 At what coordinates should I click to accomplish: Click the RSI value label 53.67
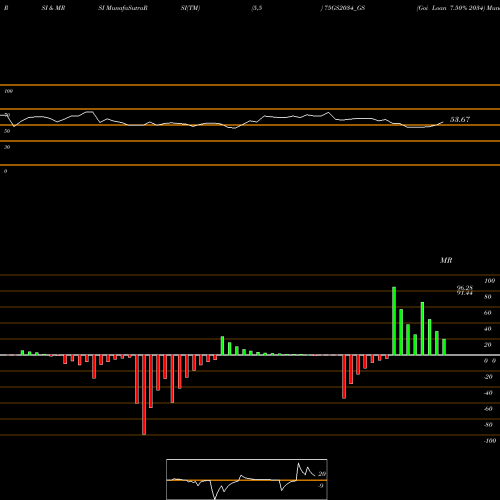460,119
